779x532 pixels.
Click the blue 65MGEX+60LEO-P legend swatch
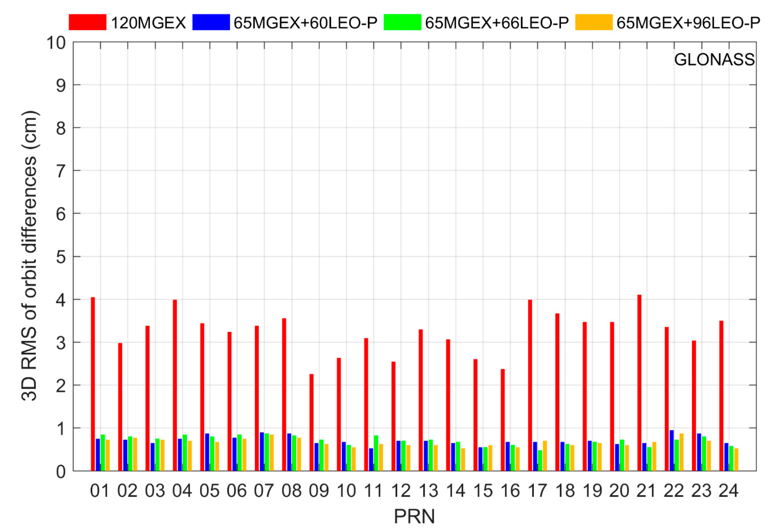[211, 22]
